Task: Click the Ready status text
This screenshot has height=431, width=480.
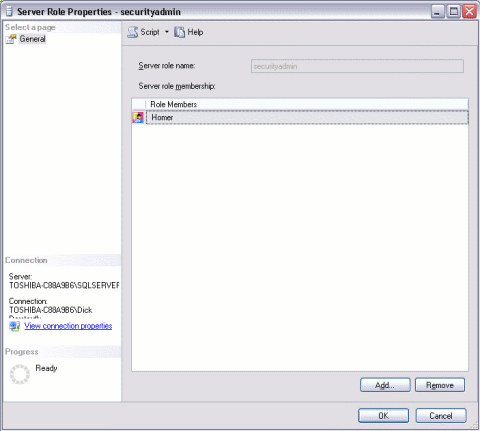Action: [46, 368]
